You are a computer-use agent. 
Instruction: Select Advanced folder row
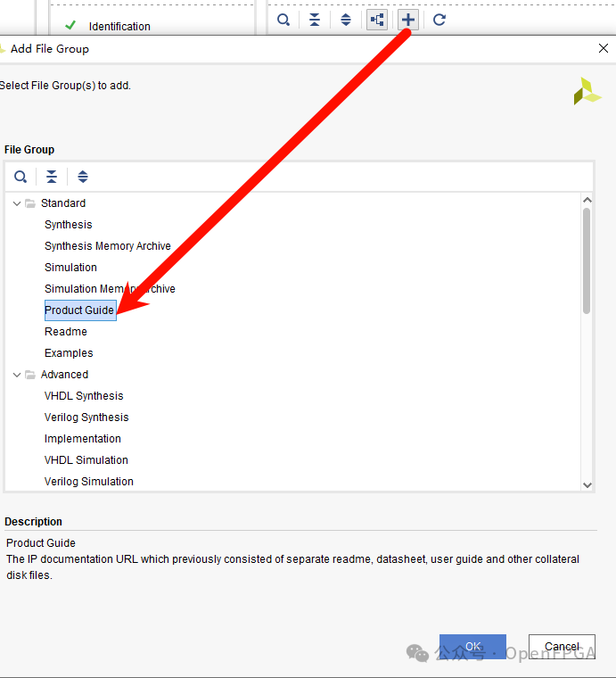coord(64,375)
